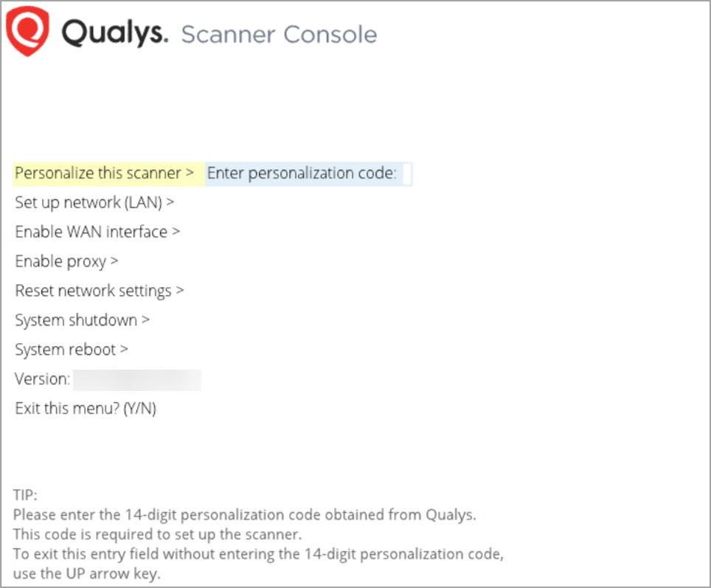Click the personalization code input field
The width and height of the screenshot is (711, 588).
pos(406,174)
